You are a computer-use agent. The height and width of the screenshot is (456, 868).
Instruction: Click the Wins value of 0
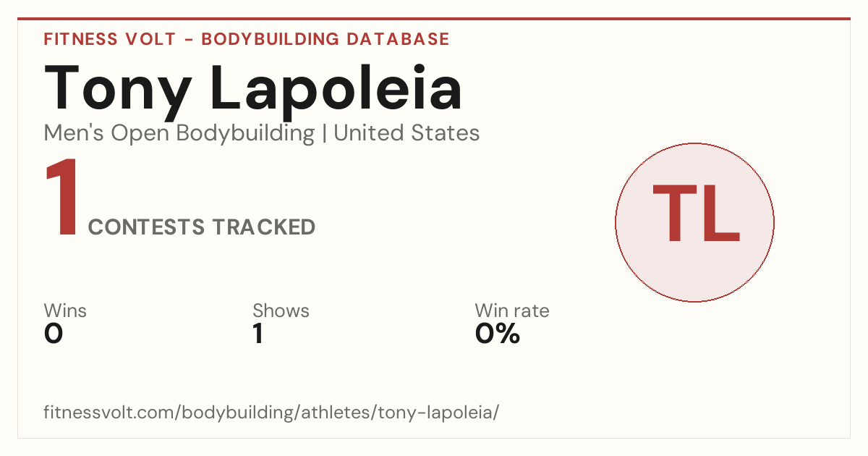point(54,334)
